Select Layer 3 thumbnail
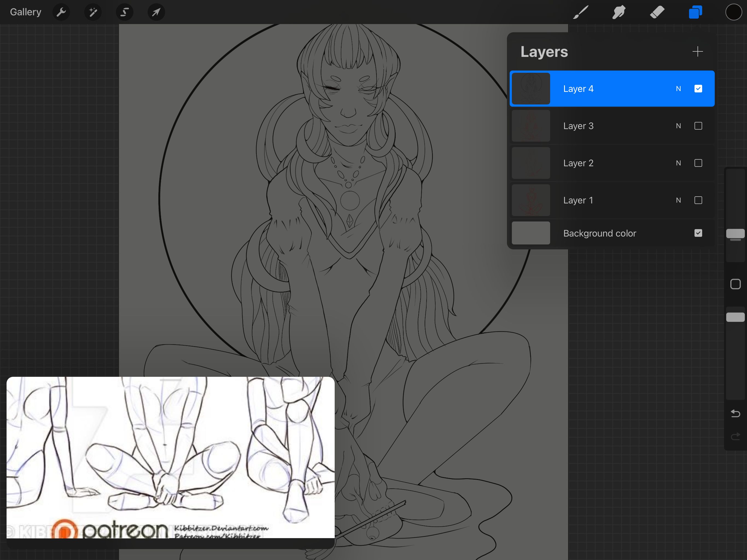The height and width of the screenshot is (560, 747). [531, 126]
